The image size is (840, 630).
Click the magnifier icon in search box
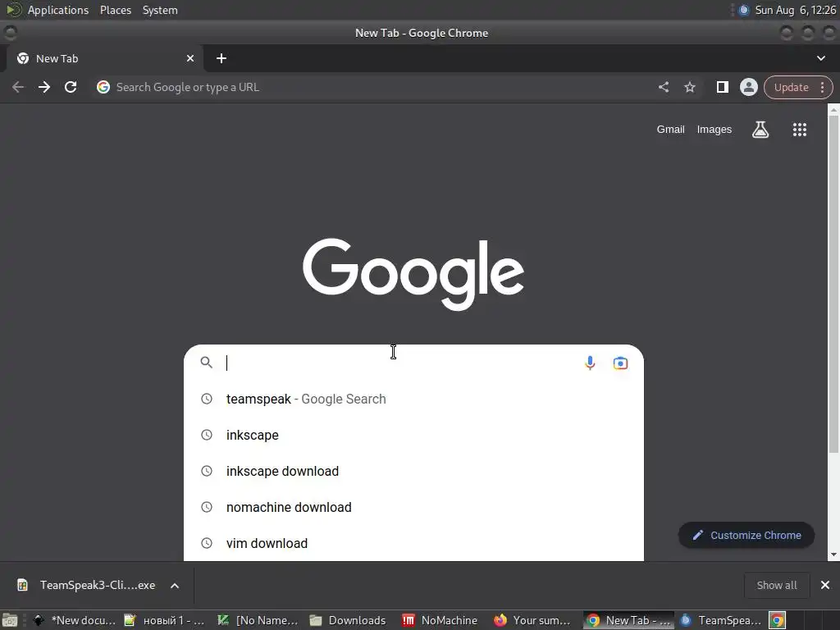206,363
